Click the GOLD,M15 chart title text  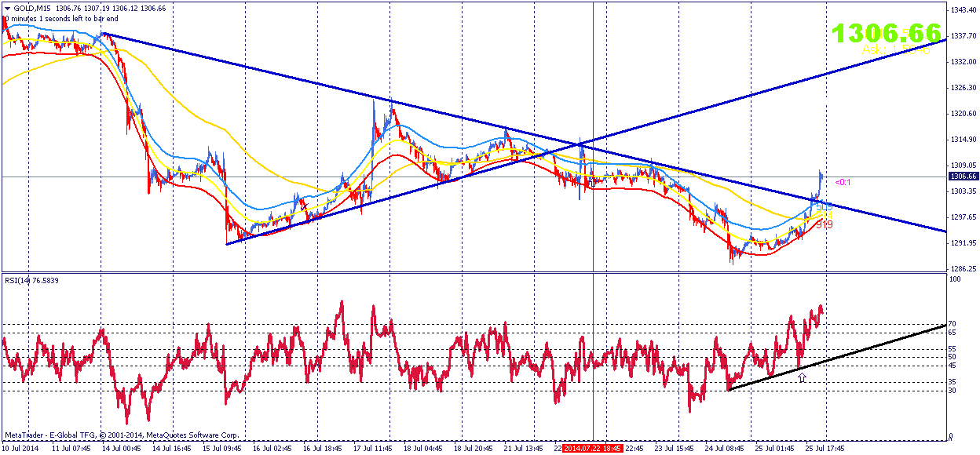33,8
